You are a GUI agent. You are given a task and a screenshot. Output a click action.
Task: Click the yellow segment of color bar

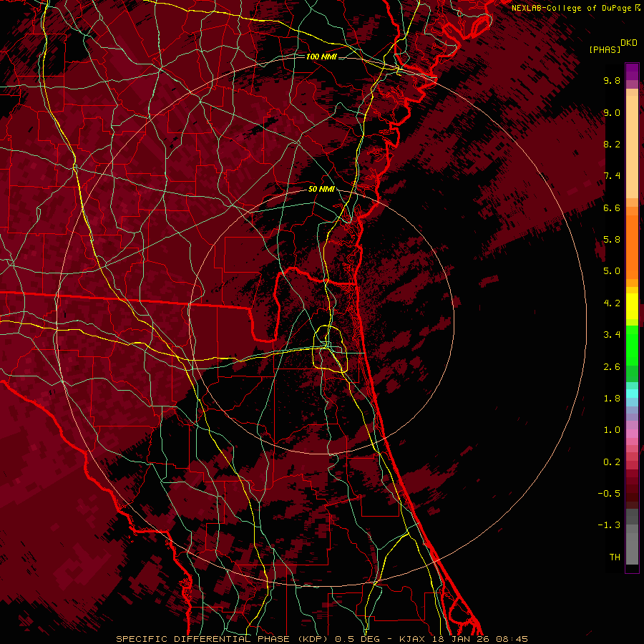(x=632, y=306)
